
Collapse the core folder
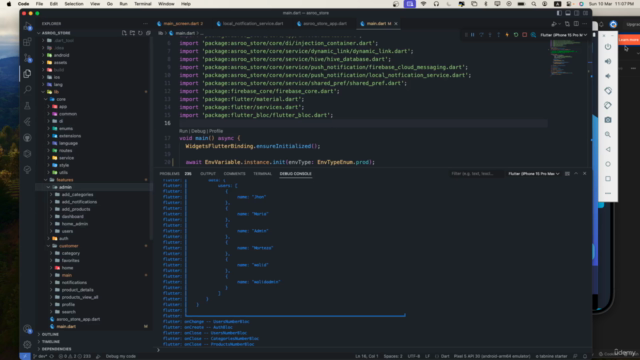pos(61,99)
